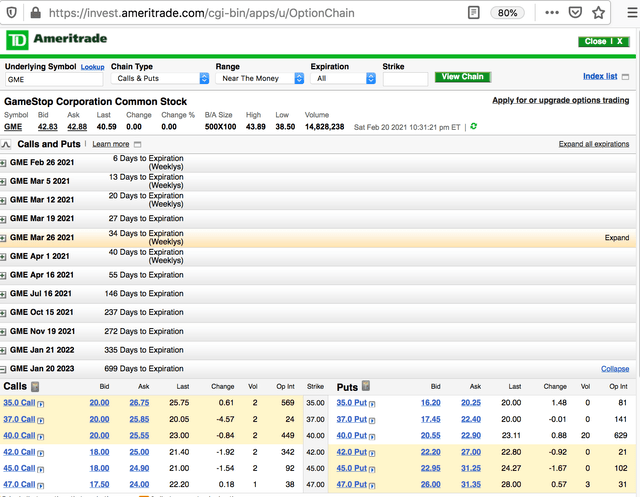Click the green refresh quote icon

tap(473, 126)
